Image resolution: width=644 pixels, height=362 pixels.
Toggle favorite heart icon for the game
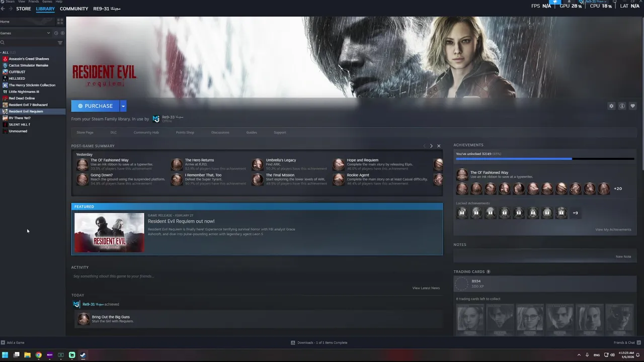click(x=632, y=106)
